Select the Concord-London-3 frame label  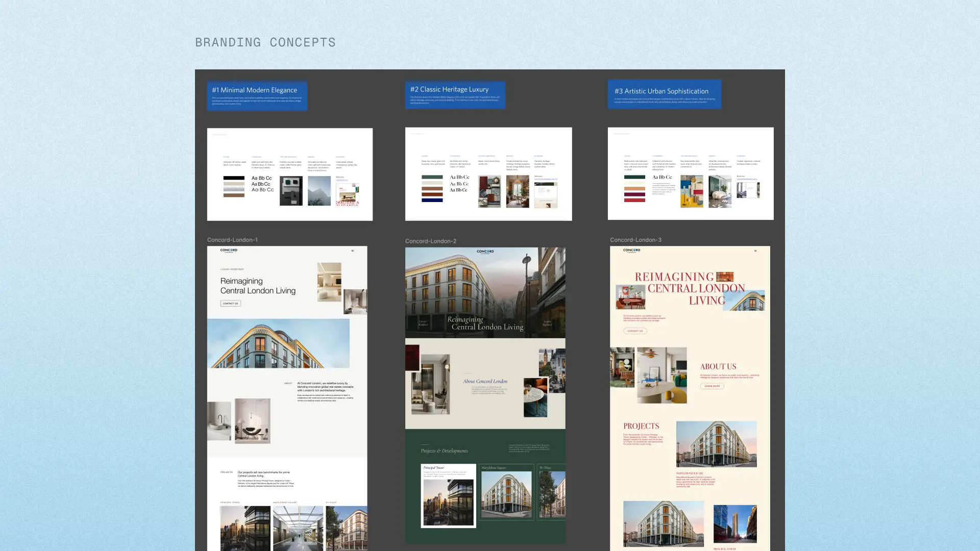tap(635, 240)
